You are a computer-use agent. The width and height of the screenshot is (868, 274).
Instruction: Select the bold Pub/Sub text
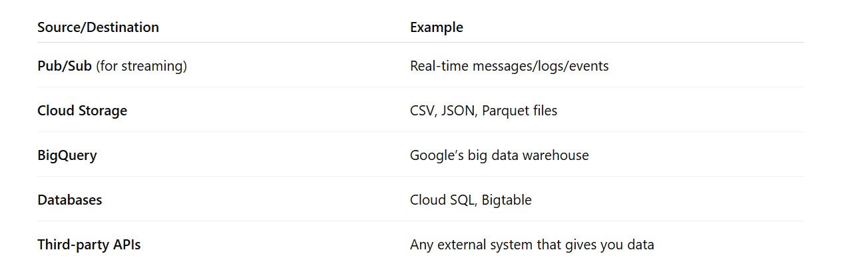click(65, 66)
